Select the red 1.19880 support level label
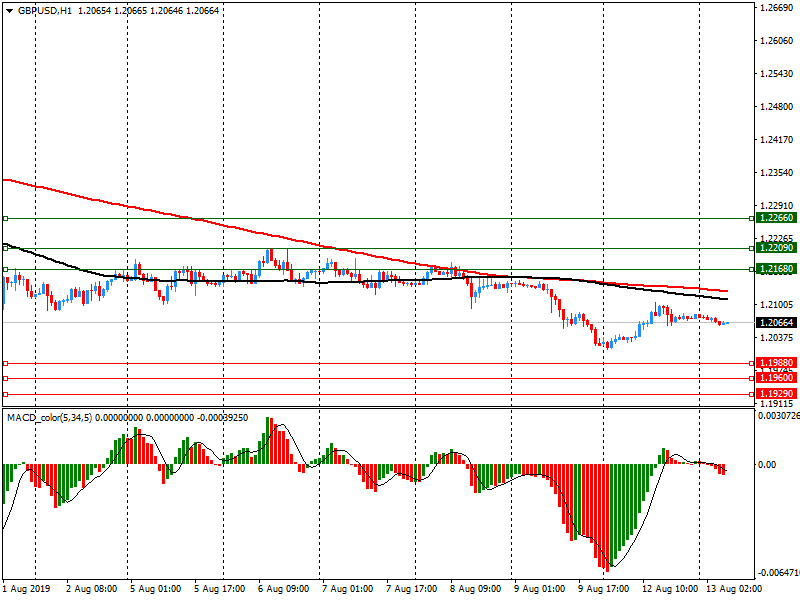 coord(776,363)
